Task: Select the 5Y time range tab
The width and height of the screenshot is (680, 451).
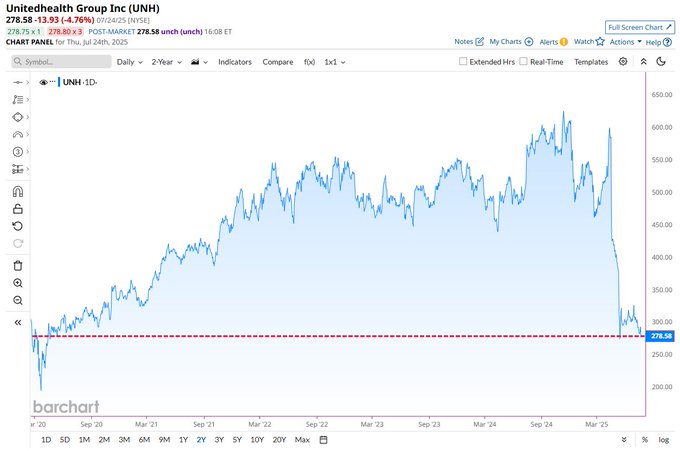Action: click(237, 440)
